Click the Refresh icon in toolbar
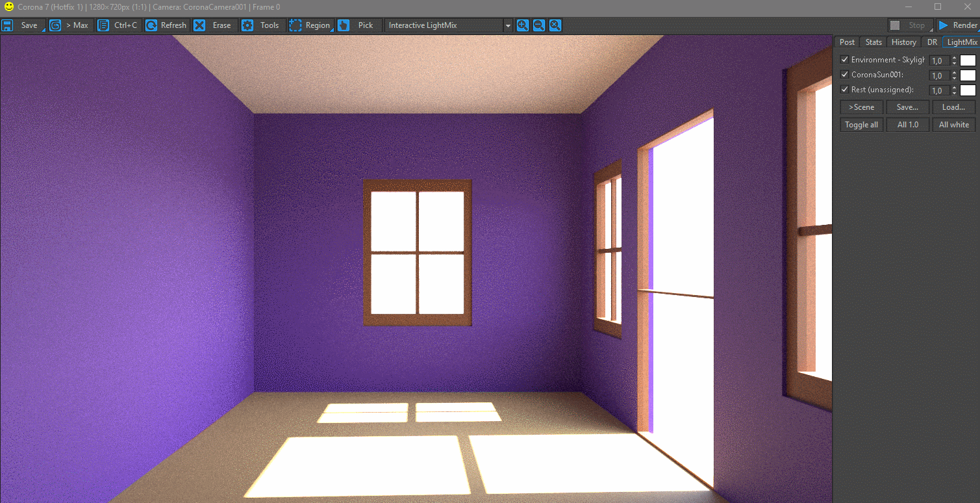The width and height of the screenshot is (980, 503). 151,25
